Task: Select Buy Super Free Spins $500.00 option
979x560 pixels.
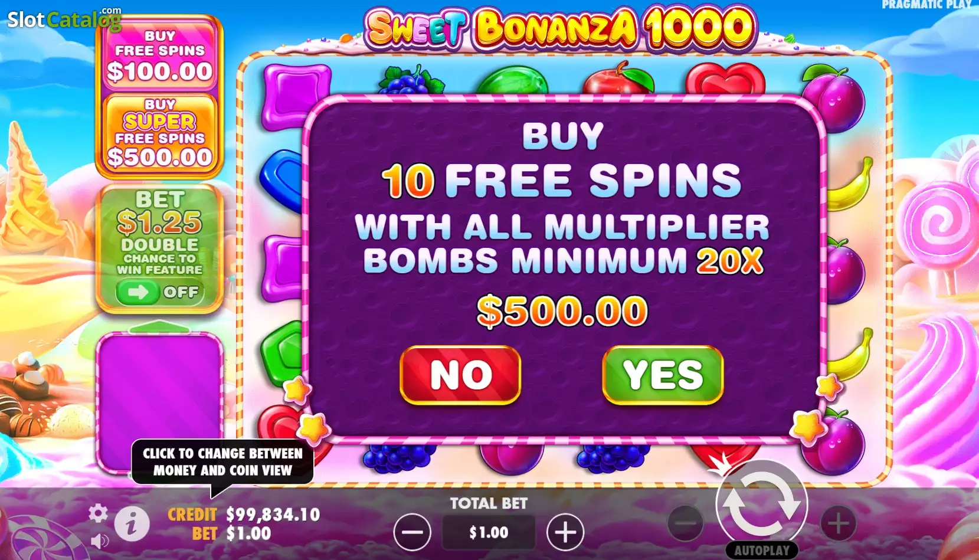Action: click(159, 133)
